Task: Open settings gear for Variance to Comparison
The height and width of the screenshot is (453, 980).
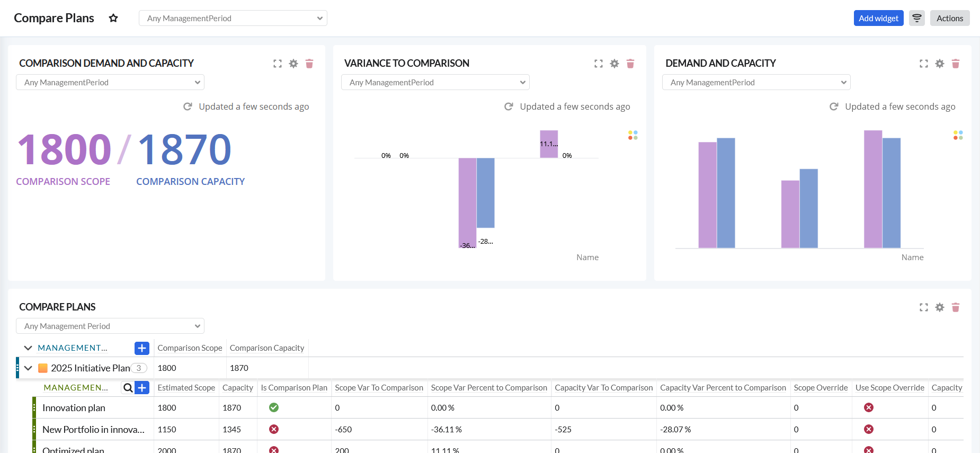Action: click(614, 64)
